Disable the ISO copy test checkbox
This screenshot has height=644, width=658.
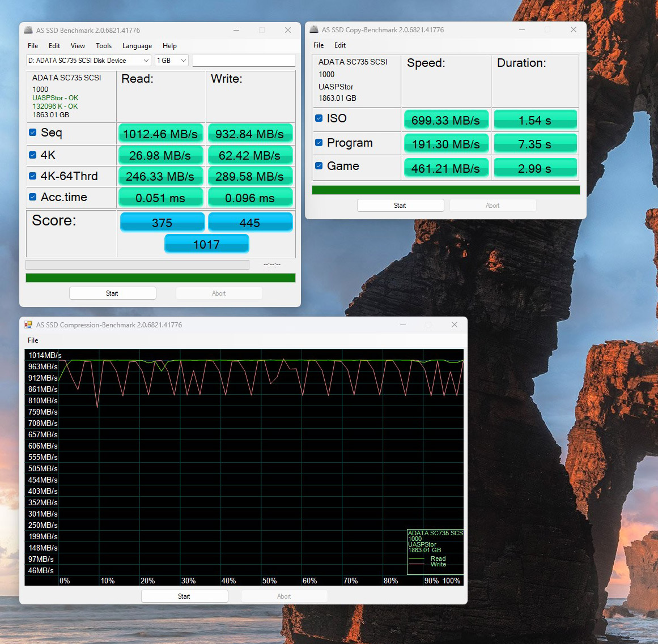tap(319, 118)
